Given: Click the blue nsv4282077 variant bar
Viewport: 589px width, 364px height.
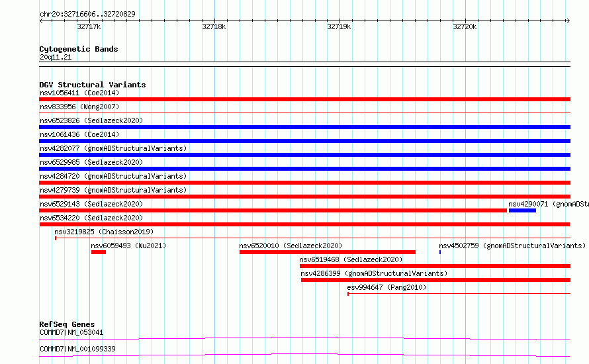Looking at the screenshot, I should [304, 155].
